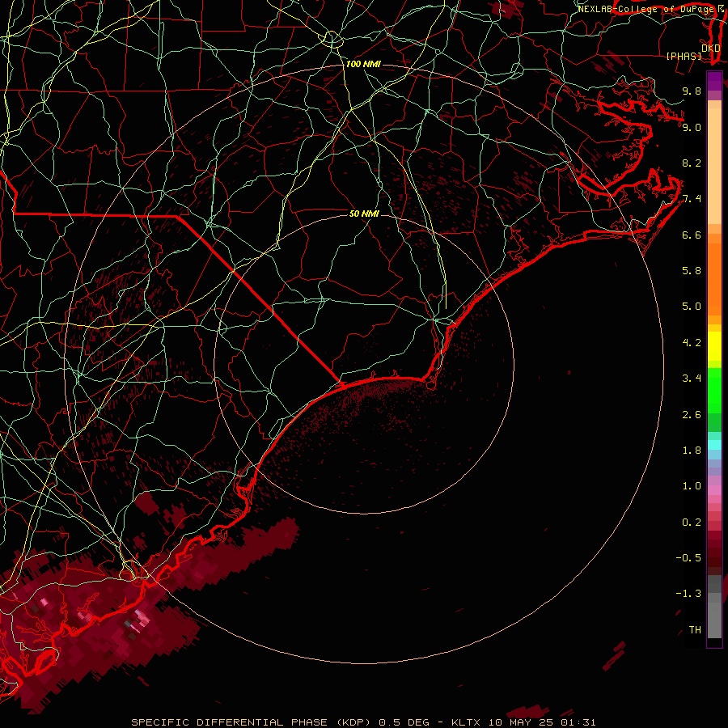The width and height of the screenshot is (728, 728).
Task: Click the 9.8 value on the KDP scale
Action: pos(692,91)
